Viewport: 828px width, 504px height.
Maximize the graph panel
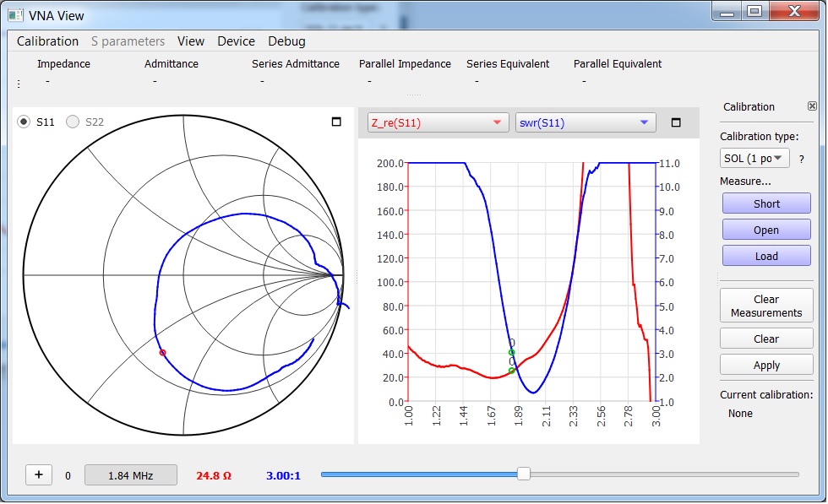[x=675, y=122]
